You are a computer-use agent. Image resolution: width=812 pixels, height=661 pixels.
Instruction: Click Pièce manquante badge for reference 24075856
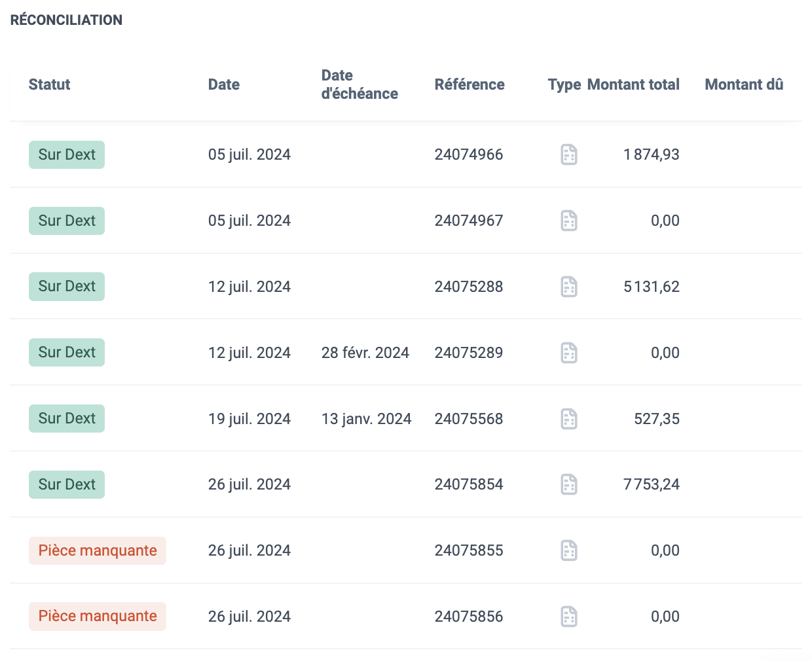tap(98, 616)
